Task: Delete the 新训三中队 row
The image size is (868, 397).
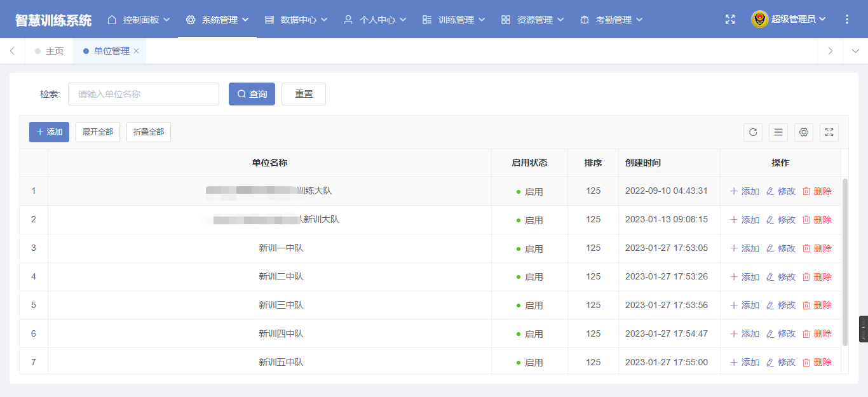Action: [x=817, y=305]
